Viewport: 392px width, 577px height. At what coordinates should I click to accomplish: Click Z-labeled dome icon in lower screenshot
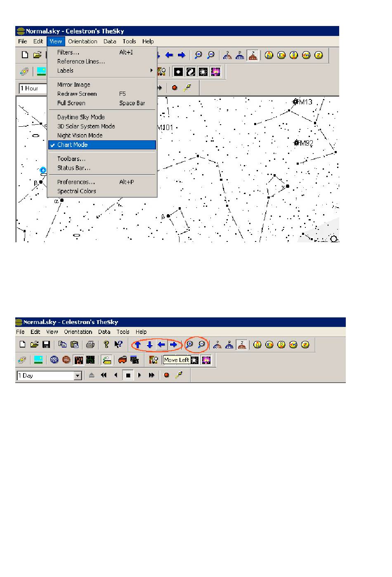(242, 345)
